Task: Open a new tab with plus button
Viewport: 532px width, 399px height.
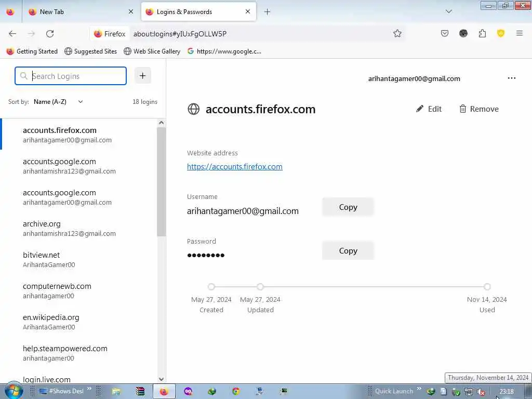Action: point(268,12)
